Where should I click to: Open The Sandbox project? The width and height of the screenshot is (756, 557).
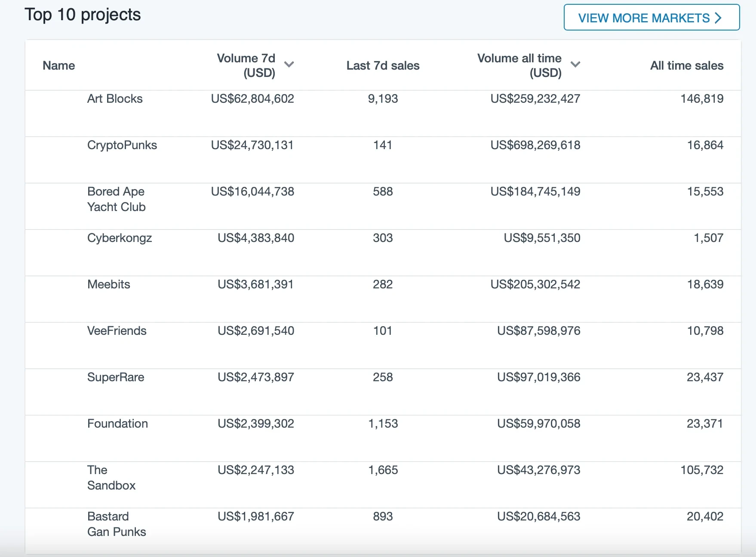111,478
